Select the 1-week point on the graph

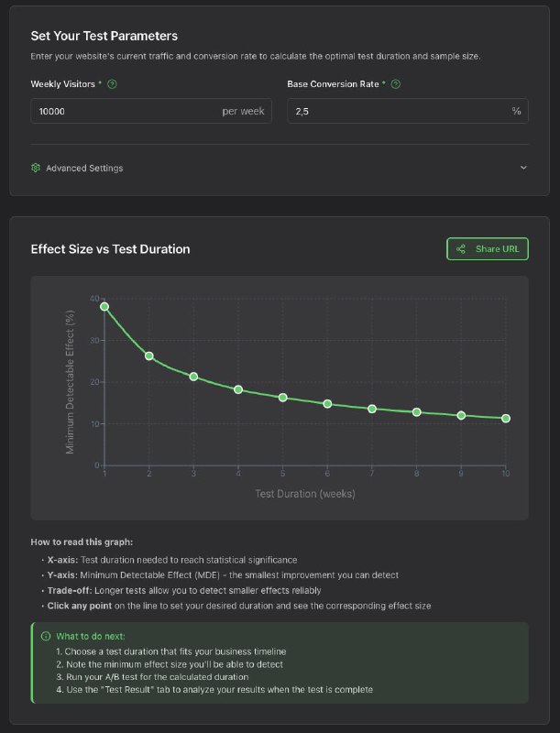(x=104, y=307)
